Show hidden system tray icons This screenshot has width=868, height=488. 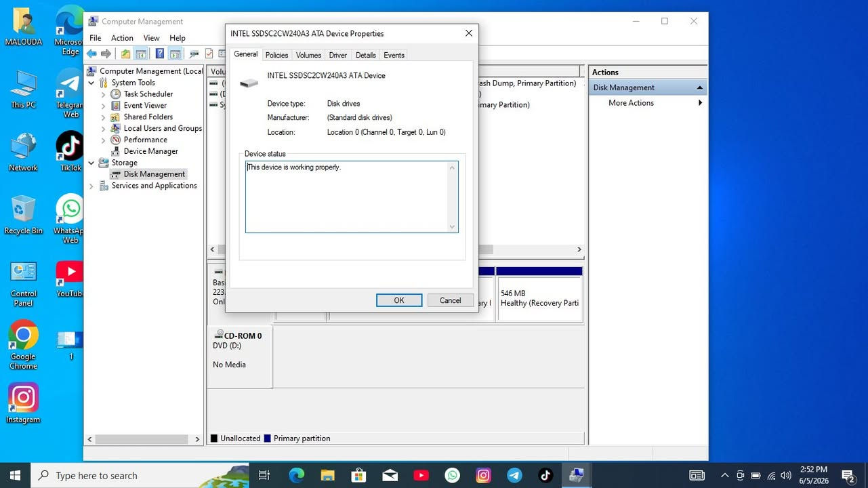(x=724, y=476)
